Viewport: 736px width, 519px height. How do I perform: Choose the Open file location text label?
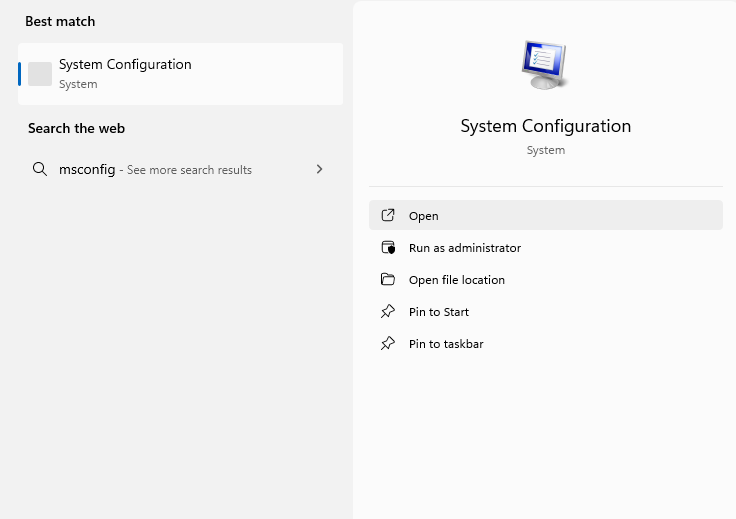pyautogui.click(x=457, y=280)
